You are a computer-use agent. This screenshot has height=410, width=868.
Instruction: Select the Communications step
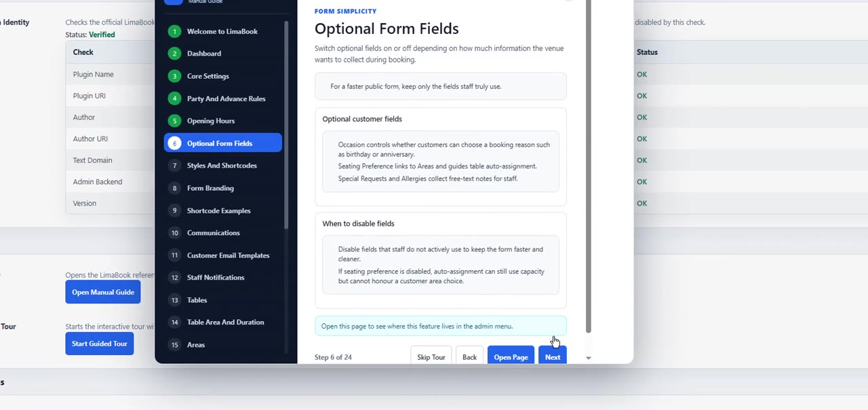222,233
